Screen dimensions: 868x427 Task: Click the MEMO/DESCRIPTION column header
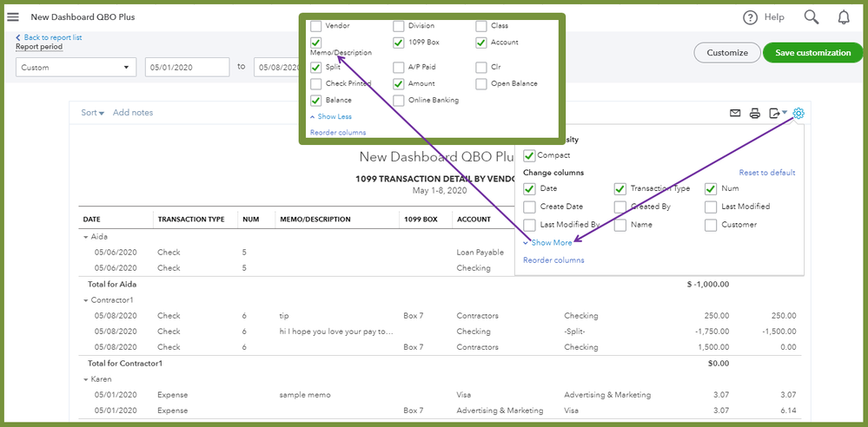click(x=315, y=219)
